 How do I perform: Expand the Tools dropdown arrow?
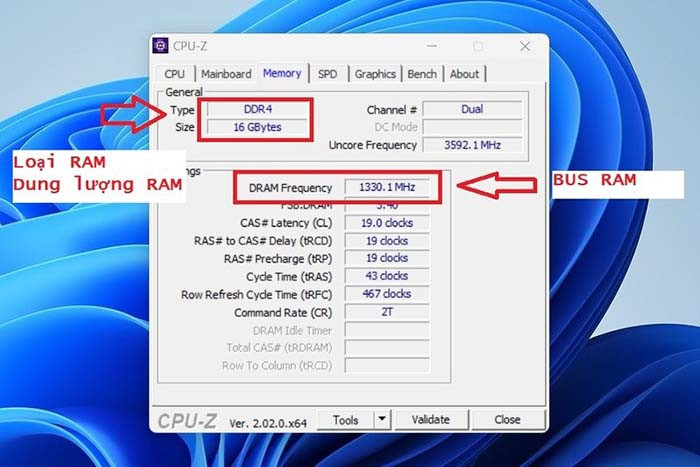point(382,419)
